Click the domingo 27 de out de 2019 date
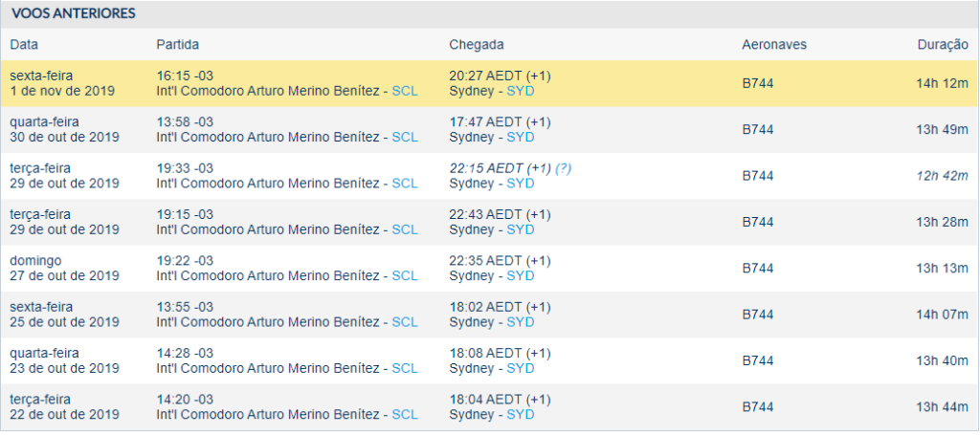Viewport: 980px width, 435px height. 64,269
